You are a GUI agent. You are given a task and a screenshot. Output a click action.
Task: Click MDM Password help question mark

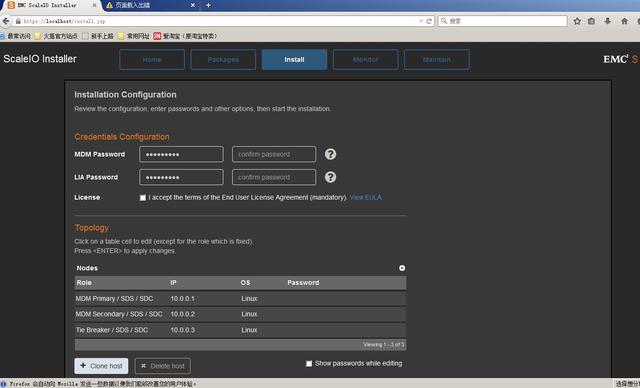[x=330, y=154]
